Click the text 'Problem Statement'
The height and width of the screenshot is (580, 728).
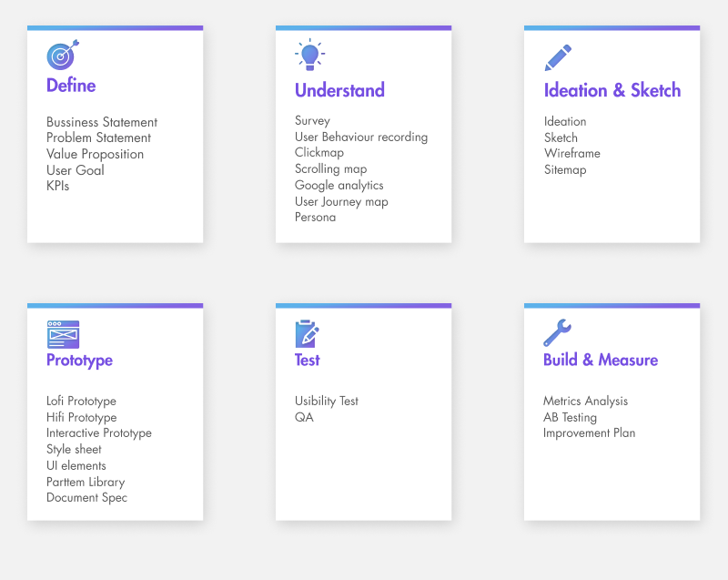click(x=98, y=137)
